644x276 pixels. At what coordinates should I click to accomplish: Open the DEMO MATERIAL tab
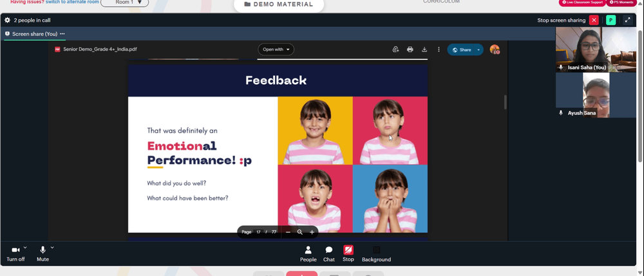pos(279,5)
